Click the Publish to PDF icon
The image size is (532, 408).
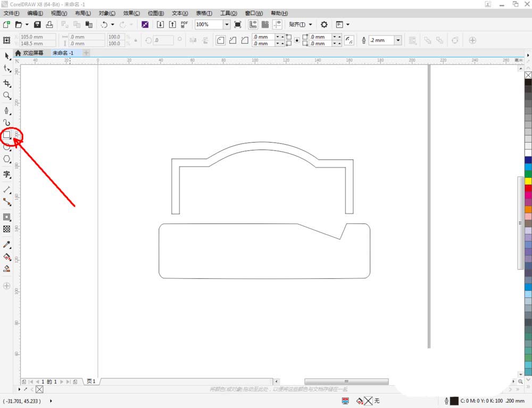184,24
